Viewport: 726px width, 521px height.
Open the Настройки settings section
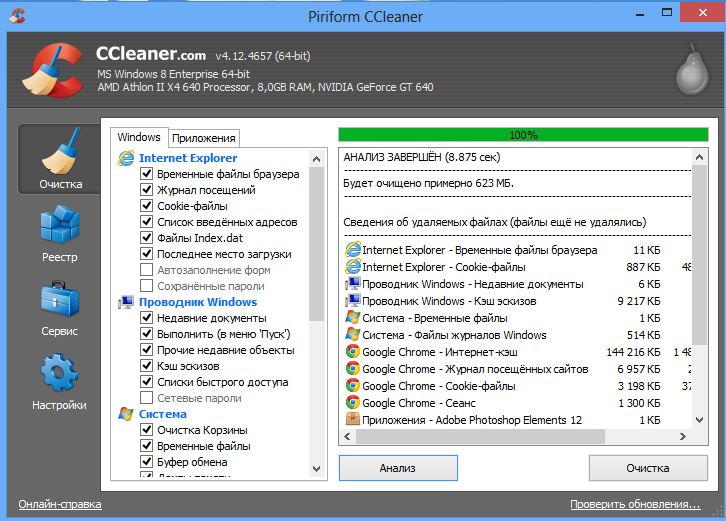pos(60,382)
